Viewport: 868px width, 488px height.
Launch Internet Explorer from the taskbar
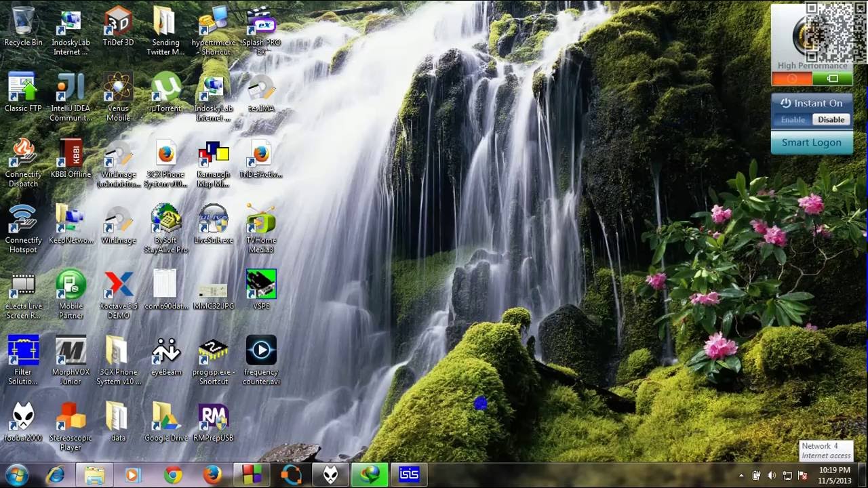[x=56, y=475]
